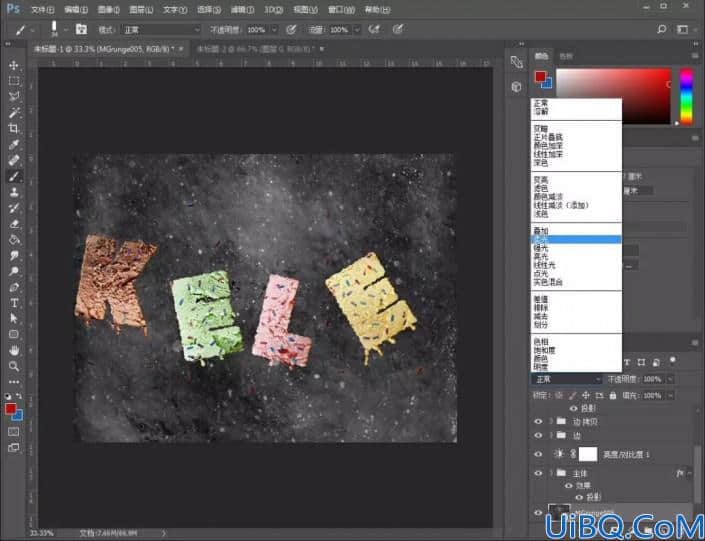Screen dimensions: 705x541
Task: Choose 线性减淡(添加) in the blend mode list
Action: (576, 205)
